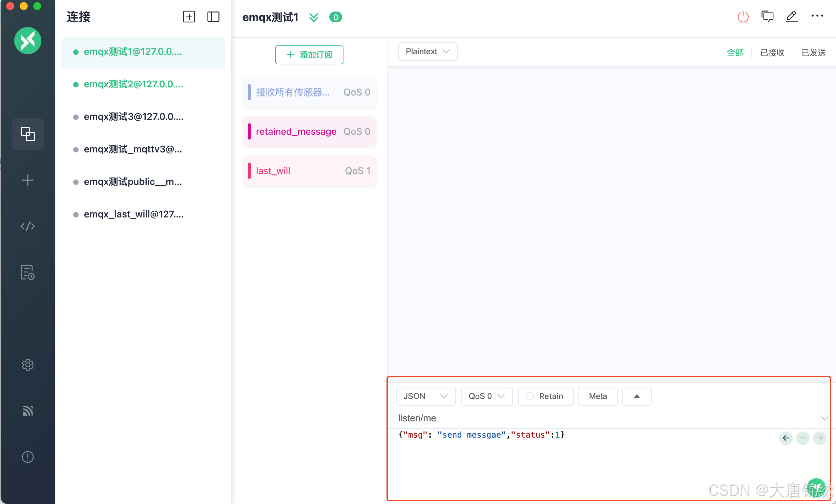
Task: Select connection emqx测试3@127.0.0....
Action: [143, 117]
